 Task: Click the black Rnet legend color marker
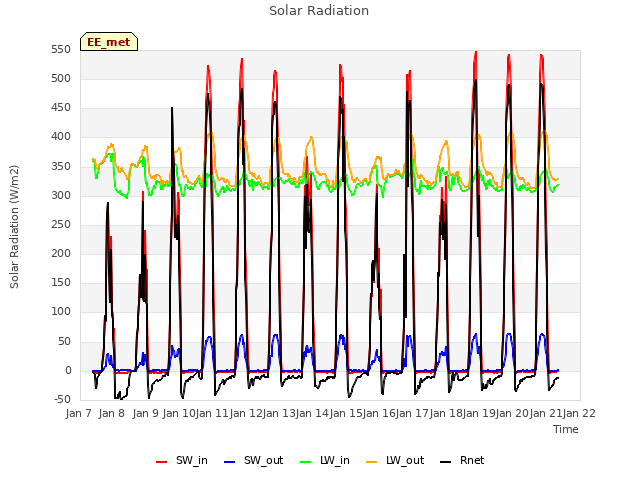pos(445,462)
